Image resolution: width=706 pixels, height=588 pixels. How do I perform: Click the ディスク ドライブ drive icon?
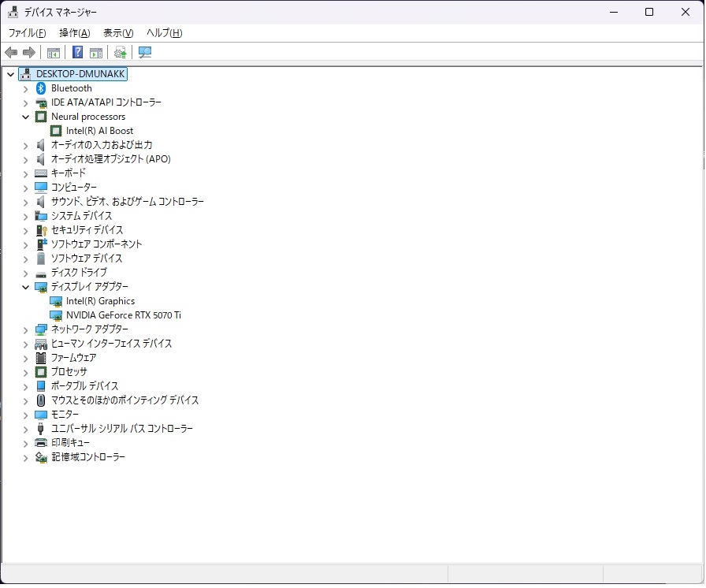click(41, 274)
